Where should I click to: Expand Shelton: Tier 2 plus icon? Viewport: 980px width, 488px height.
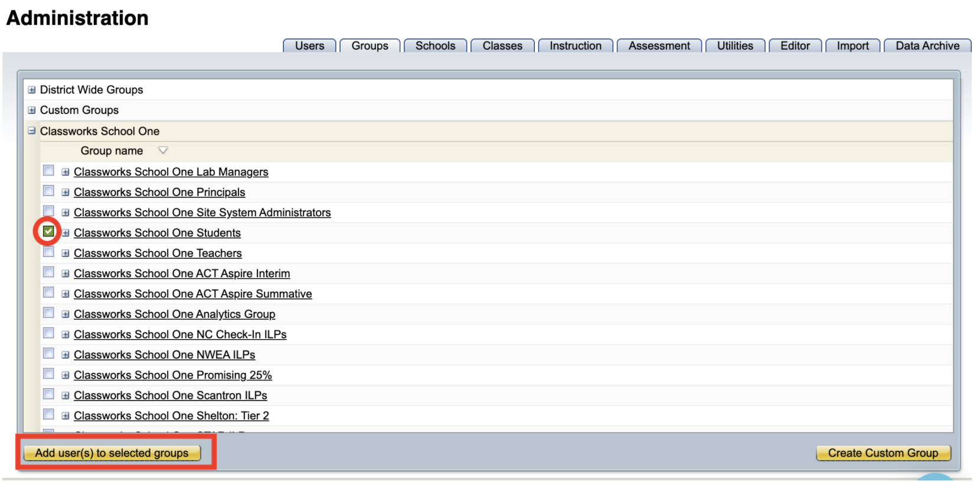66,416
